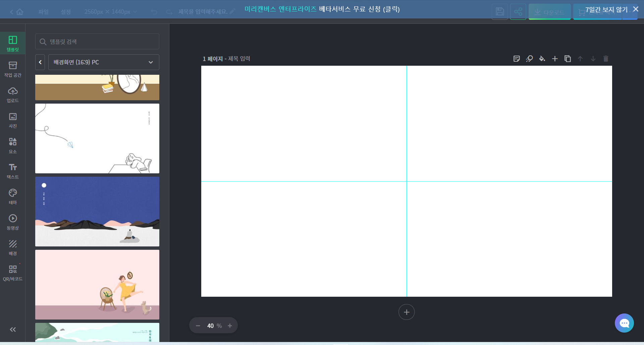Open the 테마 theme panel
644x345 pixels.
tap(13, 196)
